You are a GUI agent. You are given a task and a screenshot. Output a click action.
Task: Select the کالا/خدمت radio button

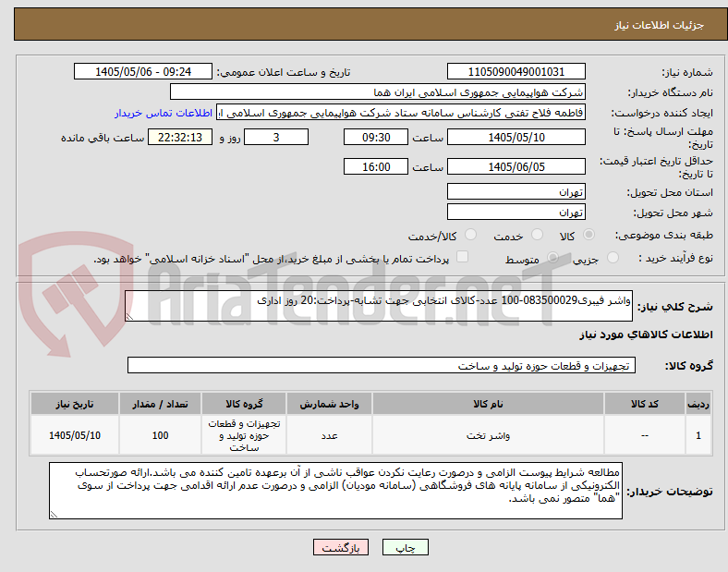click(x=470, y=235)
